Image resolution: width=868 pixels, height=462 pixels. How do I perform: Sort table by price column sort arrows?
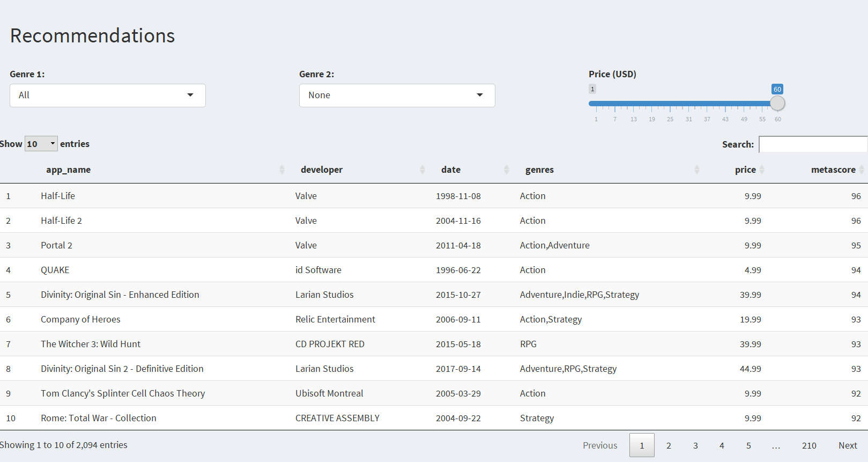click(762, 170)
